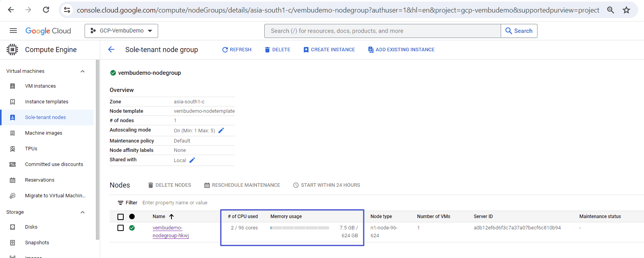644x258 pixels.
Task: Edit Shared with setting pencil icon
Action: click(x=192, y=160)
